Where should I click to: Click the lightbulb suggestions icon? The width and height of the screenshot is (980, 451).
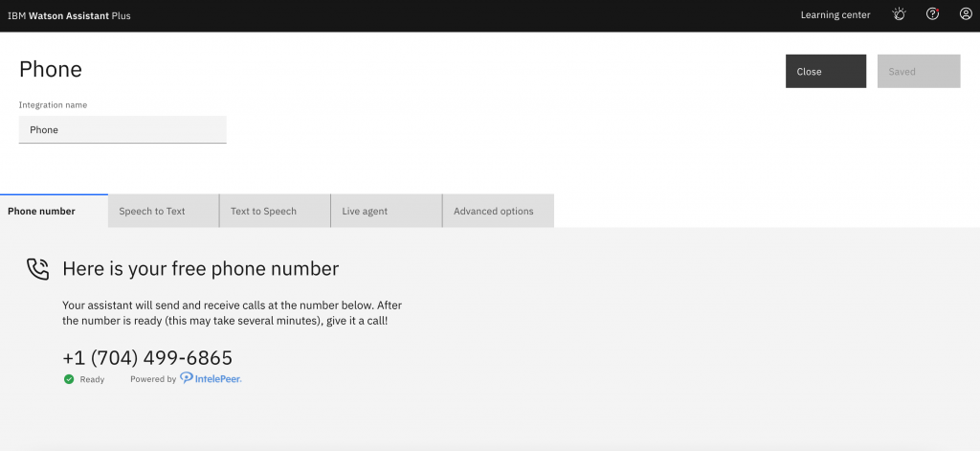[x=899, y=14]
